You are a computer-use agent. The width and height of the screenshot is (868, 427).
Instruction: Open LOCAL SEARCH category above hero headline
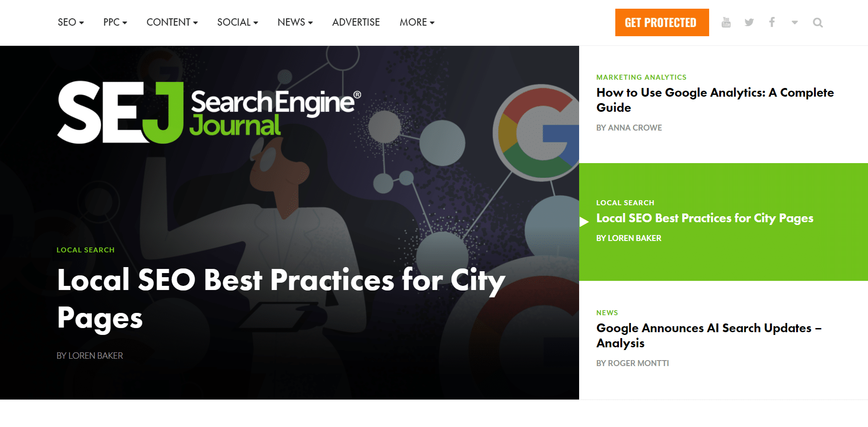86,250
